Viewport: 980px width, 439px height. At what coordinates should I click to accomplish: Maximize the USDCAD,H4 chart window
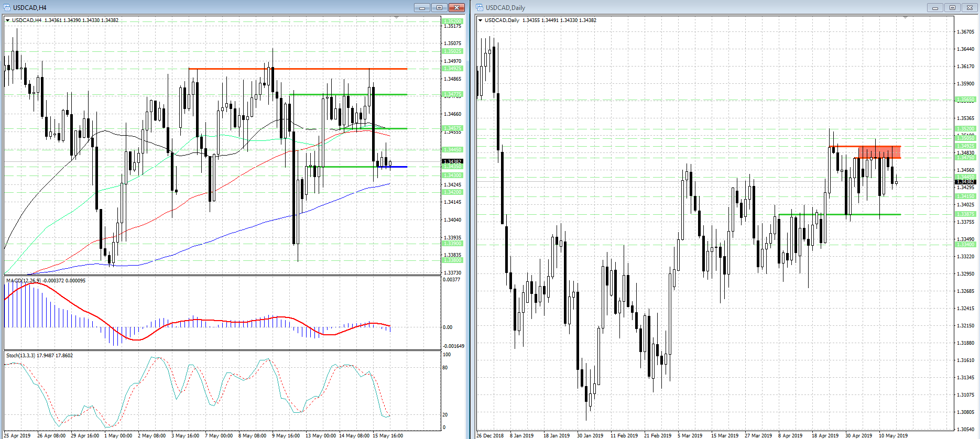[x=439, y=7]
